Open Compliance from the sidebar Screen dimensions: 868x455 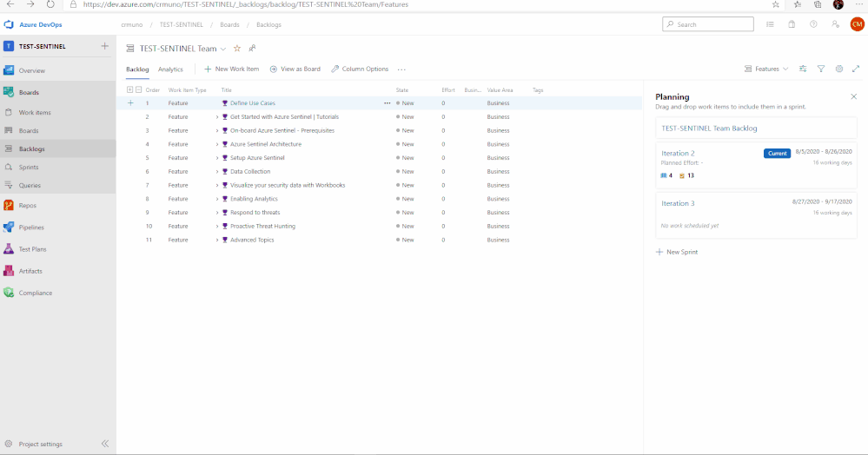pos(35,293)
